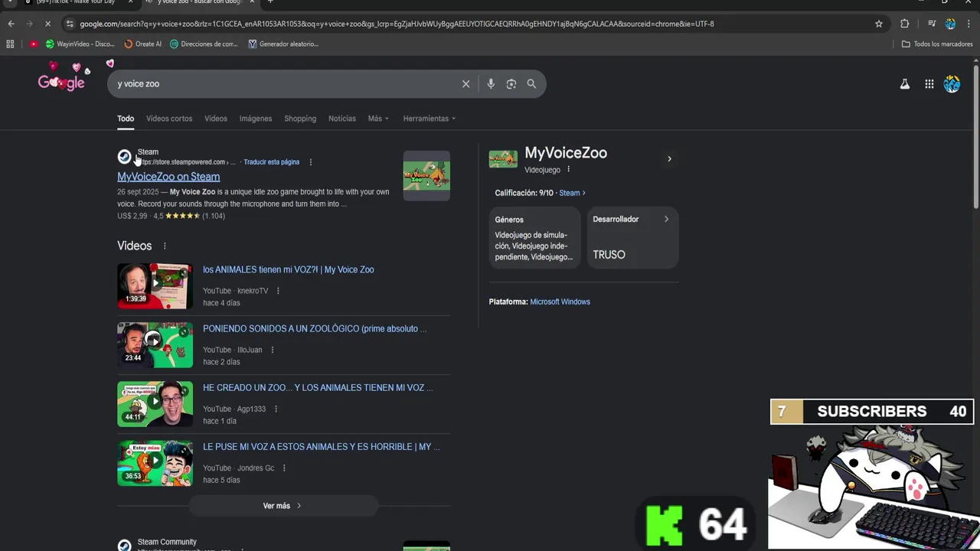Expand the Más search filter dropdown
The height and width of the screenshot is (551, 980).
pyautogui.click(x=378, y=119)
